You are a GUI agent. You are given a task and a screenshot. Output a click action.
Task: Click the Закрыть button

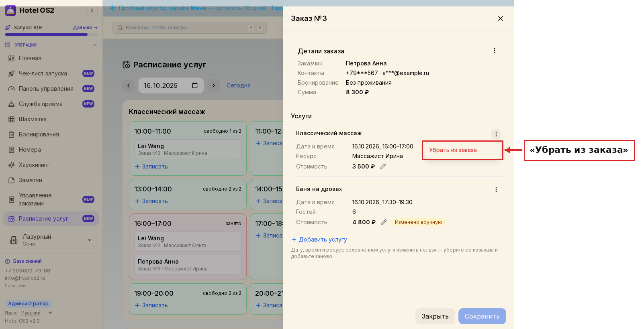pyautogui.click(x=435, y=316)
